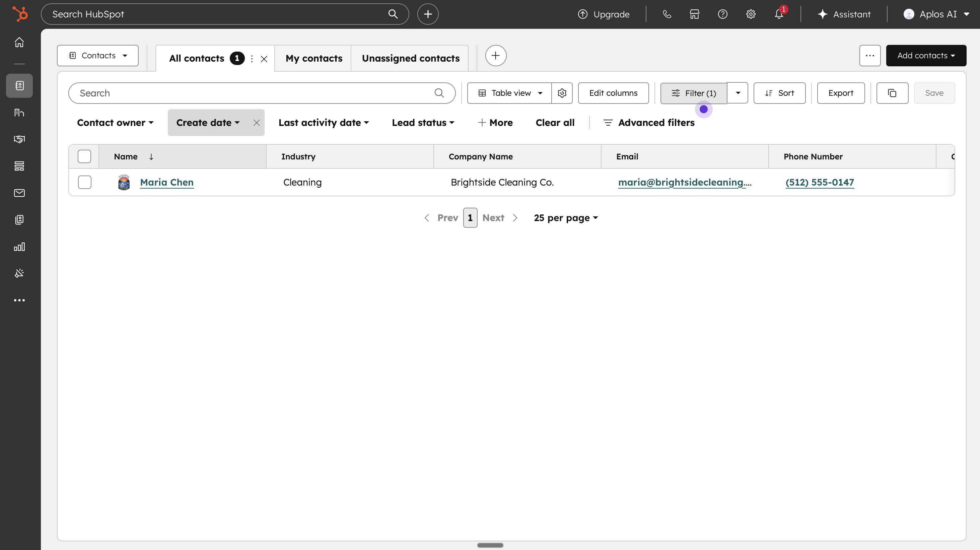
Task: Select the Deals handshake icon in sidebar
Action: point(19,139)
